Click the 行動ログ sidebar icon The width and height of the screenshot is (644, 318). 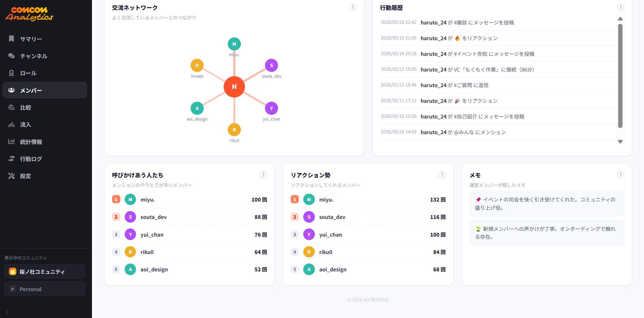click(x=11, y=159)
